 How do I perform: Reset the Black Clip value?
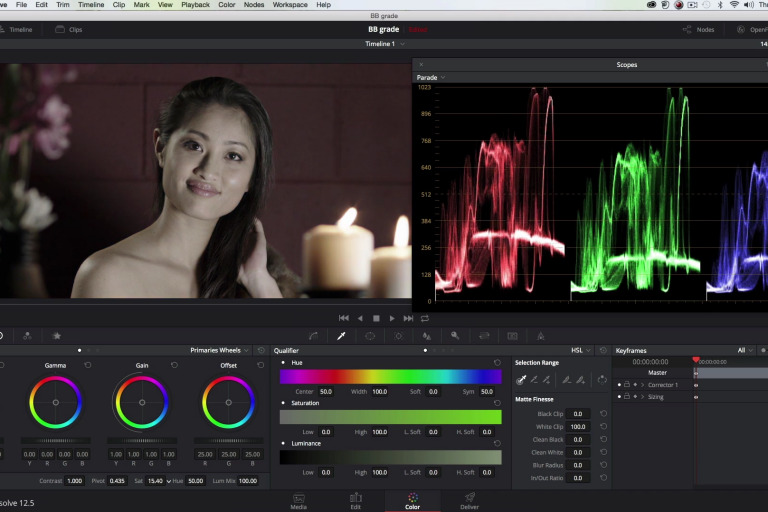pyautogui.click(x=603, y=414)
